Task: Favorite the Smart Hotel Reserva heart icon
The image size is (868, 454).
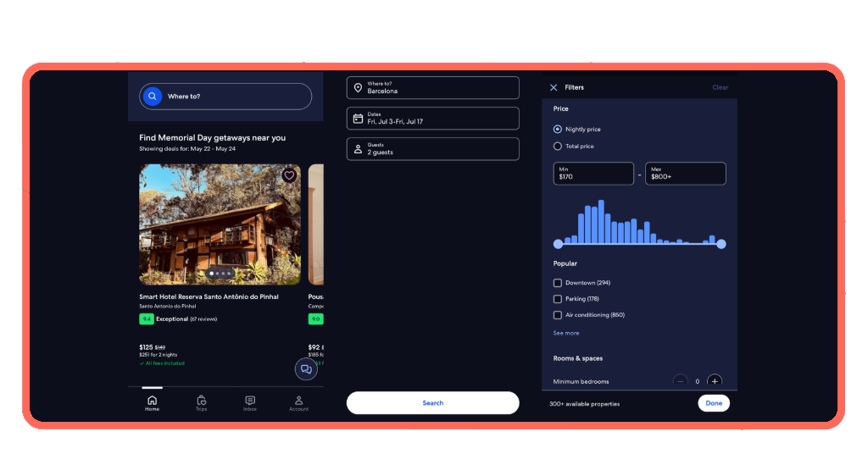Action: point(289,176)
